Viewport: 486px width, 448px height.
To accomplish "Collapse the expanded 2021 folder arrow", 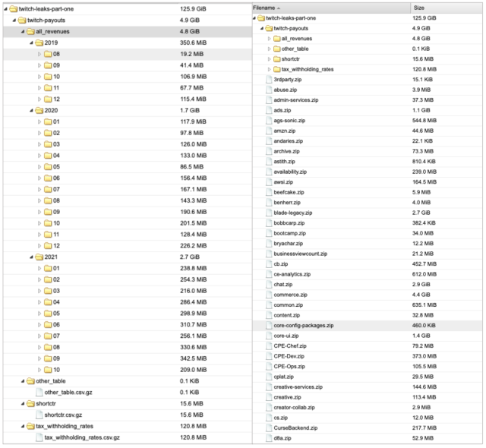I will [31, 257].
